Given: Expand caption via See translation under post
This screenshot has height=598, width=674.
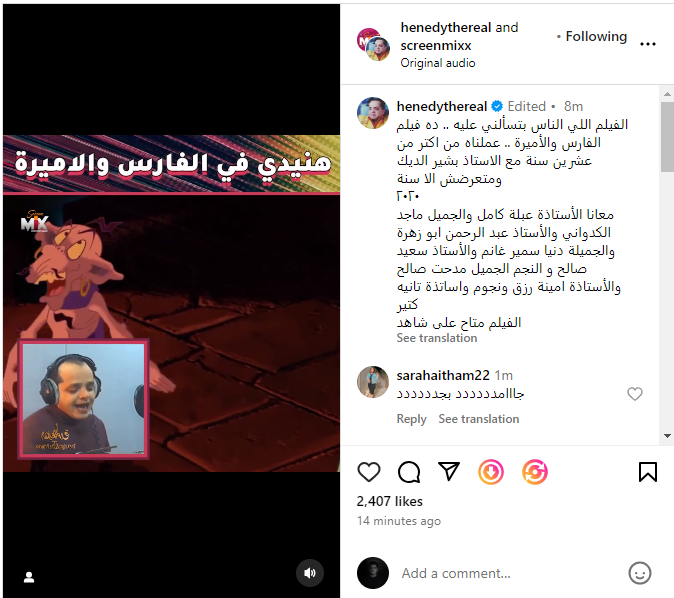Looking at the screenshot, I should 437,338.
